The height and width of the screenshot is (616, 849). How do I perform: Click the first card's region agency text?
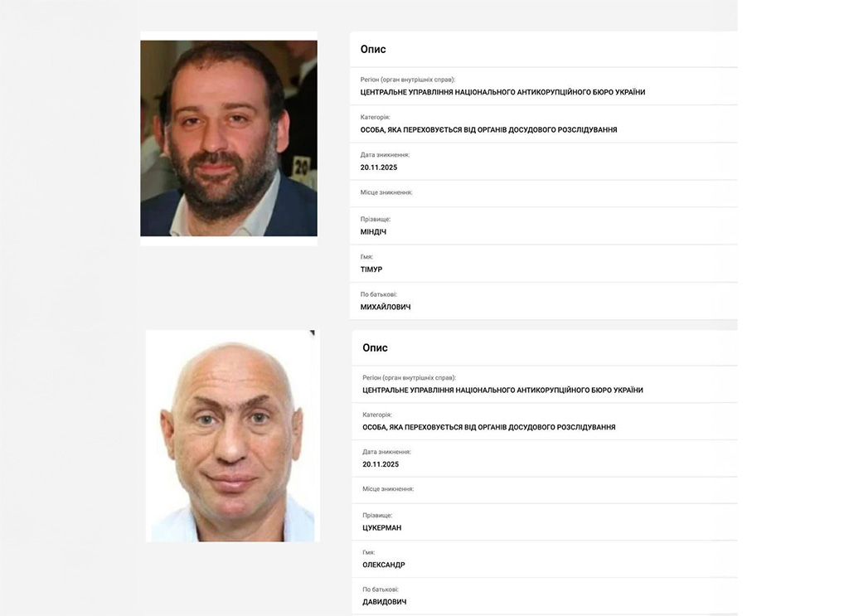tap(503, 92)
